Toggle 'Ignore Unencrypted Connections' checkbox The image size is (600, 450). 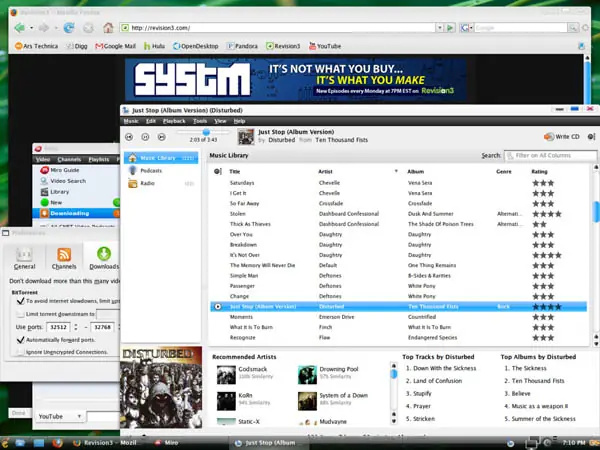[x=20, y=352]
